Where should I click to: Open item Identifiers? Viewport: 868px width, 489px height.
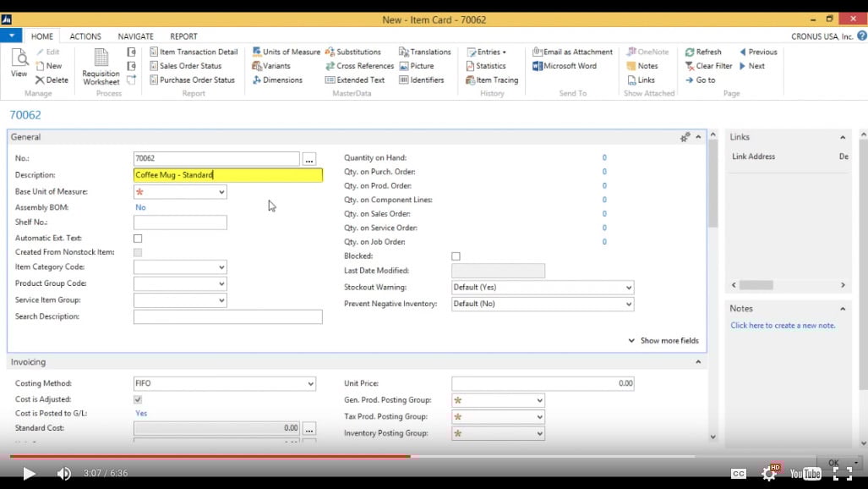(x=422, y=80)
